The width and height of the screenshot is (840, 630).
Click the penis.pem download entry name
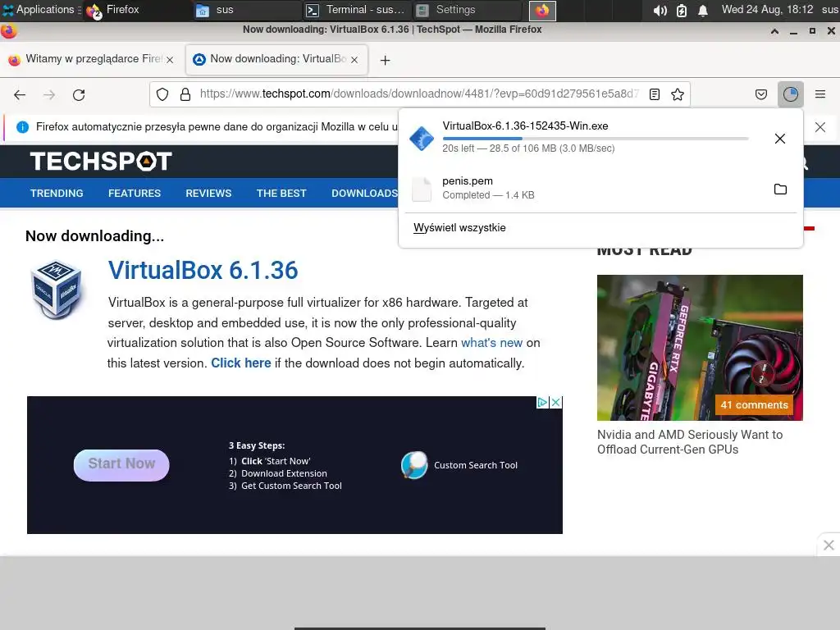coord(468,181)
